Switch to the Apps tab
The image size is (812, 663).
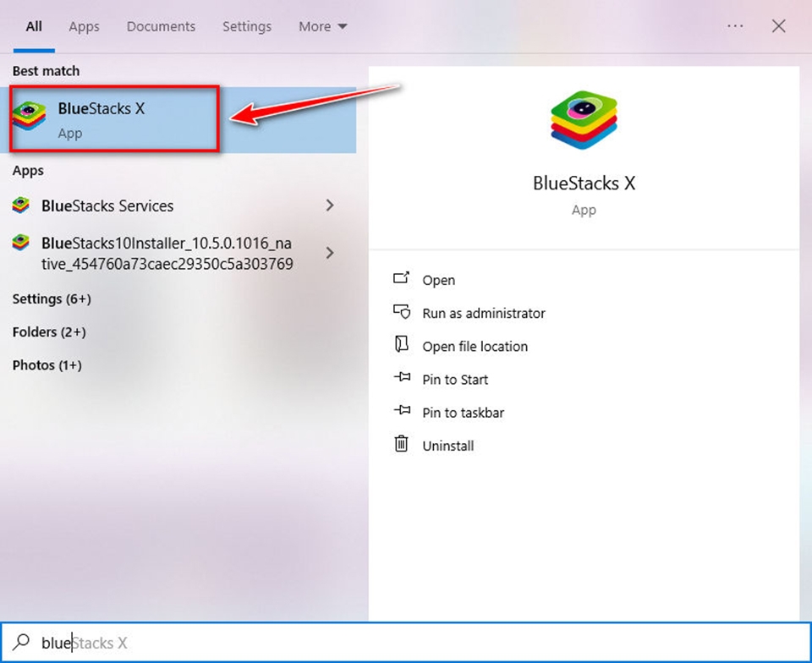pyautogui.click(x=84, y=26)
